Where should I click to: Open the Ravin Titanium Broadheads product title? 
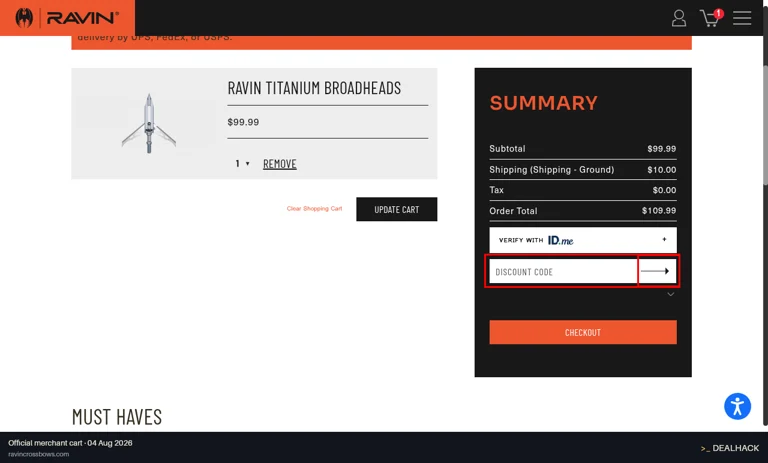point(314,88)
